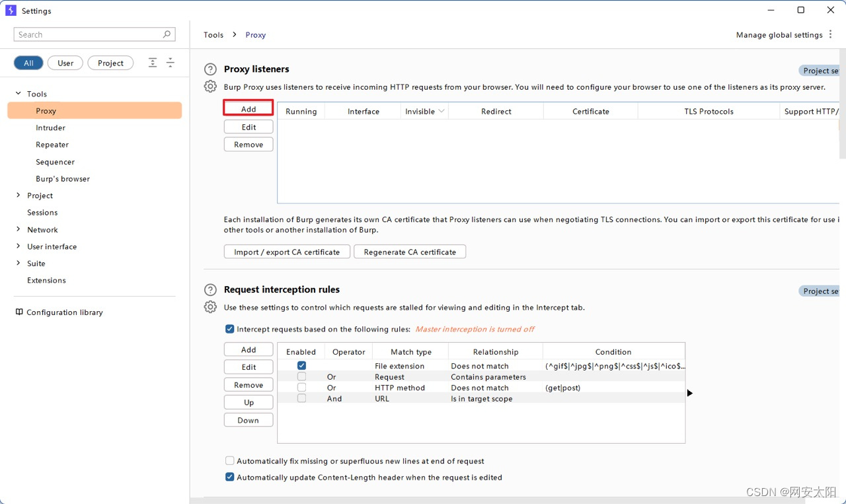This screenshot has width=846, height=504.
Task: Click the Configuration library book icon
Action: point(19,312)
